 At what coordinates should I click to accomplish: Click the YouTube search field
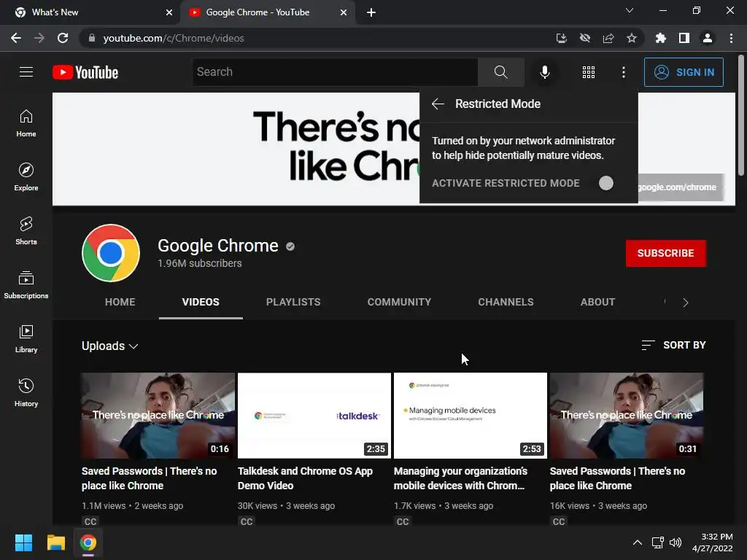(x=335, y=72)
